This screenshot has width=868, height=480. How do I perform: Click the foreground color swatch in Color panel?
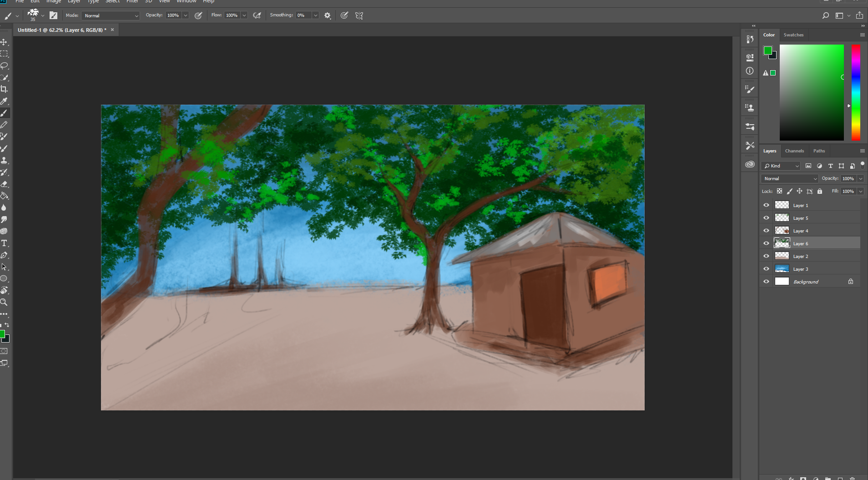click(767, 51)
